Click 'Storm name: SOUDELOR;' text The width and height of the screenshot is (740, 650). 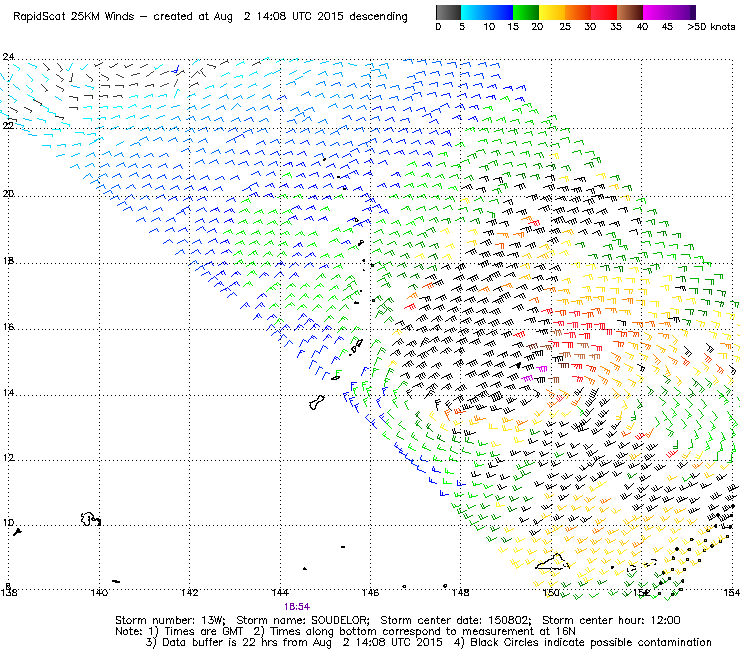303,620
